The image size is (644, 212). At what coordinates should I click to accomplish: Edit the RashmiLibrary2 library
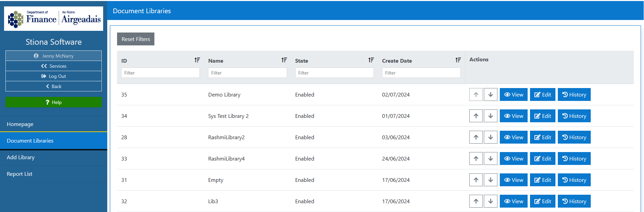[x=543, y=137]
